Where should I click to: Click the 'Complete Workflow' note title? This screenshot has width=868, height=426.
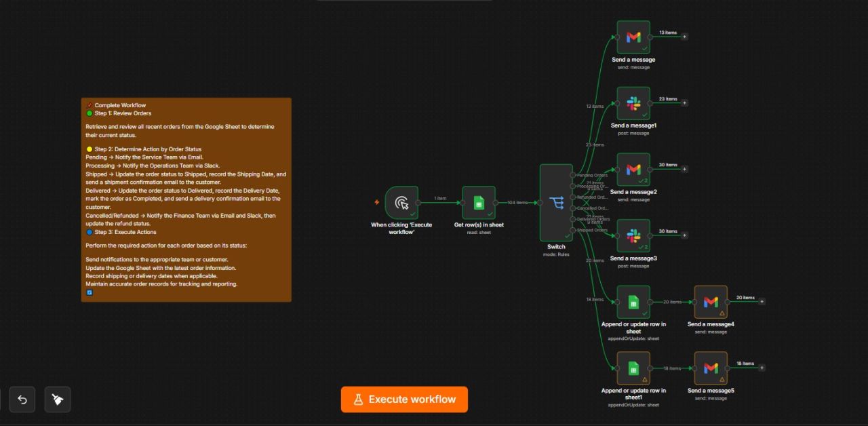pos(120,105)
